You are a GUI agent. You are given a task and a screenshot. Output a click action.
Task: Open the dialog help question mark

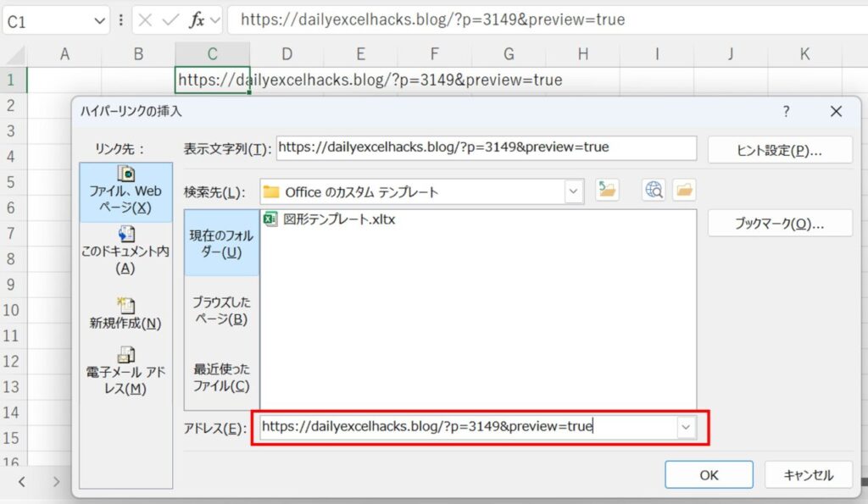pos(786,111)
